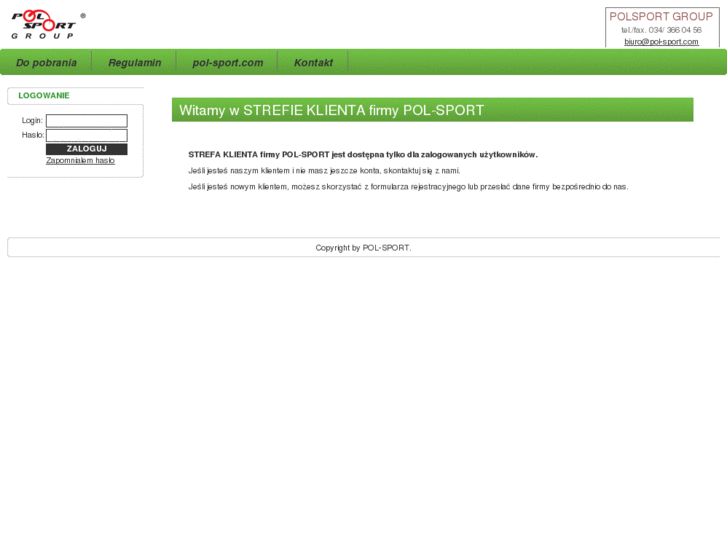Screen dimensions: 727x545
Task: Click the Hasło: label
Action: [x=33, y=135]
